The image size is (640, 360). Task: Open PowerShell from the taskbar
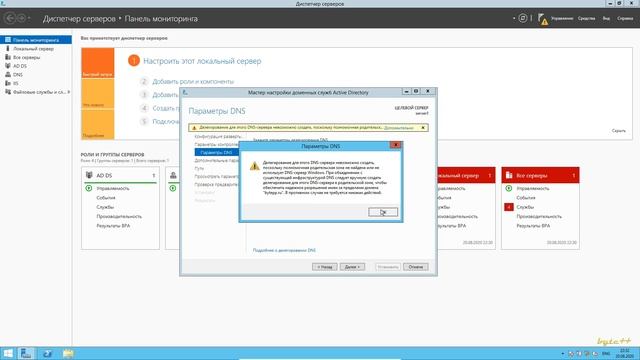pos(47,353)
